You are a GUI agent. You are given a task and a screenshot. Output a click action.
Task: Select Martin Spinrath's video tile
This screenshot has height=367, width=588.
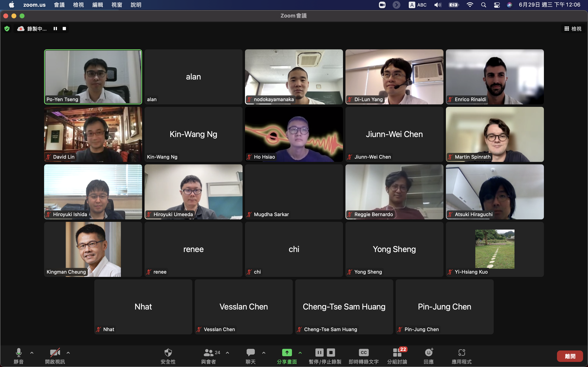(x=495, y=134)
